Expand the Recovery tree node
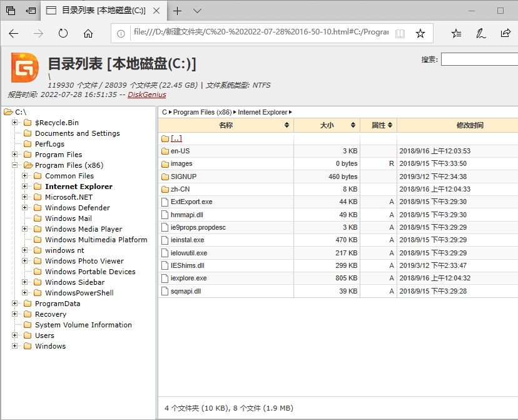Viewport: 518px width, 420px height. [x=14, y=314]
